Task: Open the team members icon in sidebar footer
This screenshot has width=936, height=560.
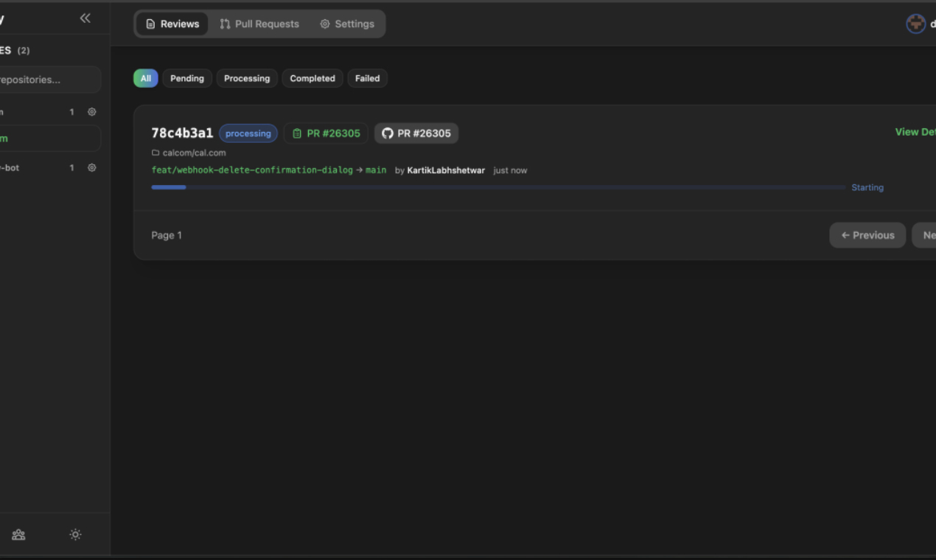Action: (x=19, y=535)
